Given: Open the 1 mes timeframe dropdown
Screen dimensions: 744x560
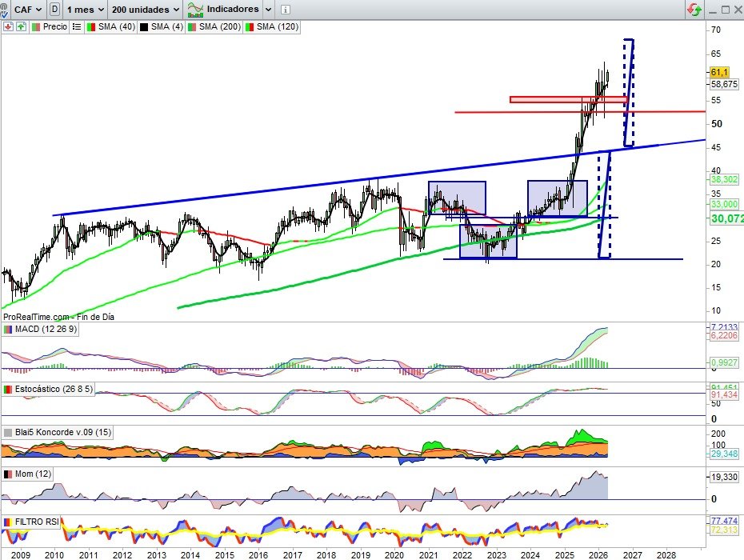Looking at the screenshot, I should 85,9.
